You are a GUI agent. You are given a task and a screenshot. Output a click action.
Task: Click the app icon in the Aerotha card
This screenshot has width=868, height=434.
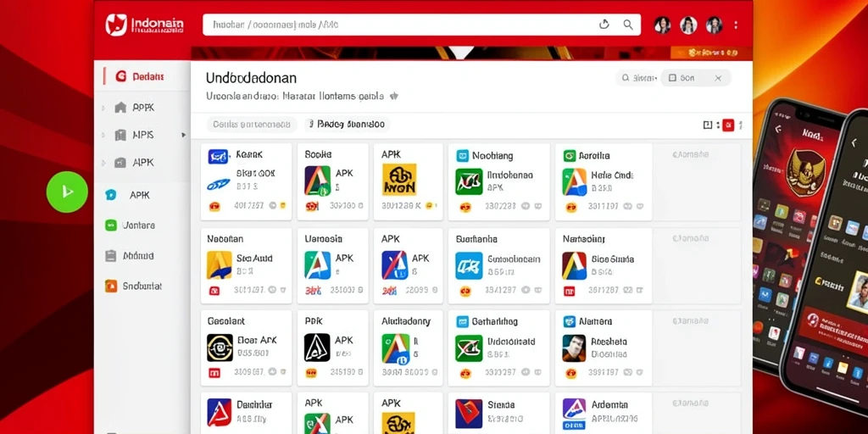coord(575,182)
